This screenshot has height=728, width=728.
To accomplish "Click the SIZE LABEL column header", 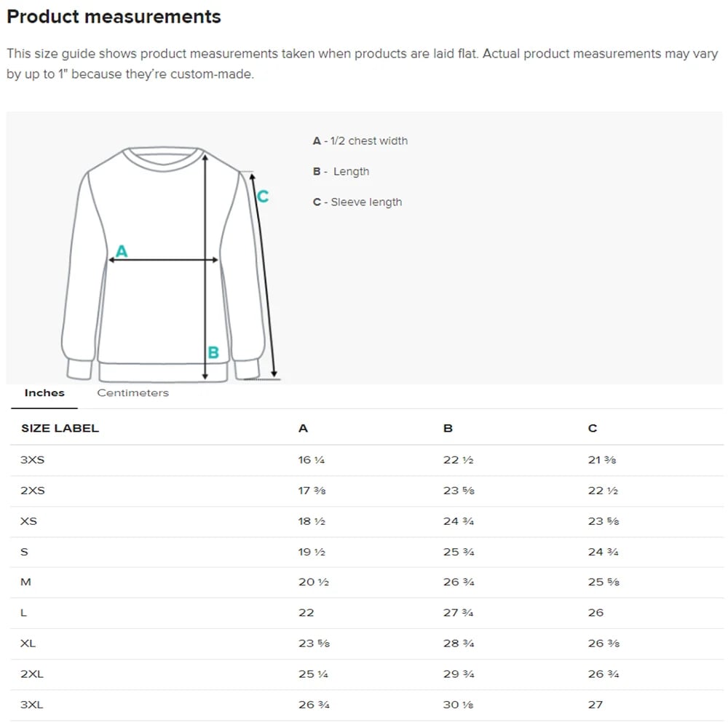I will pos(60,429).
